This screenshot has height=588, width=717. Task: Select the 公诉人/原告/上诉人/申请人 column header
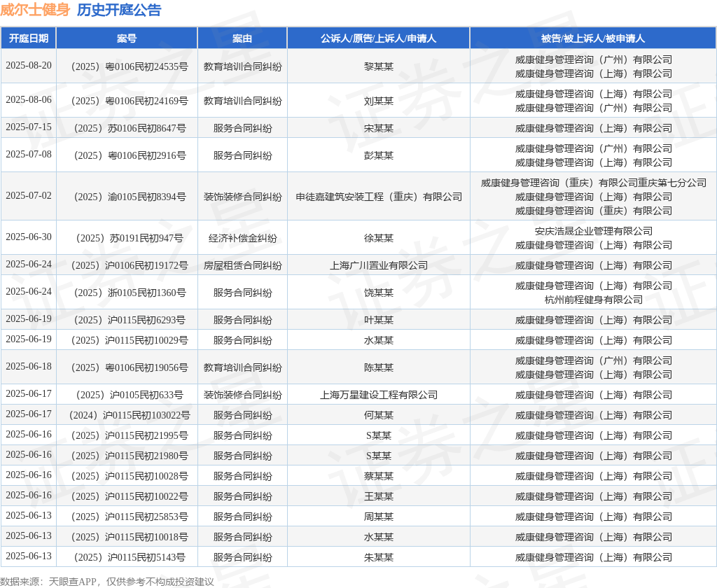pyautogui.click(x=379, y=38)
